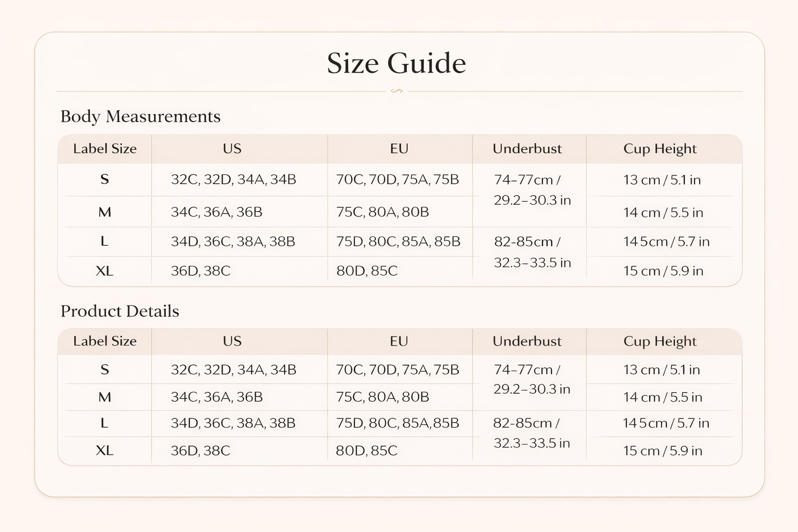Select the Body Measurements section heading

point(140,116)
